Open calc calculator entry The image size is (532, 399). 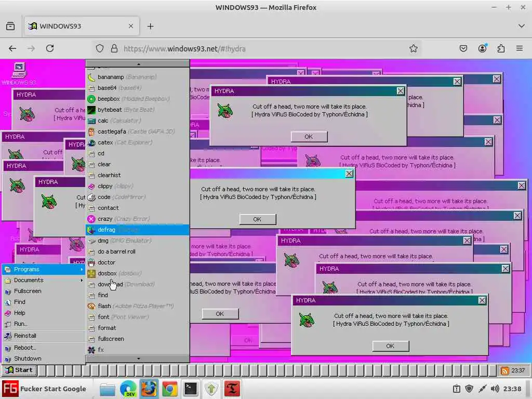click(137, 121)
